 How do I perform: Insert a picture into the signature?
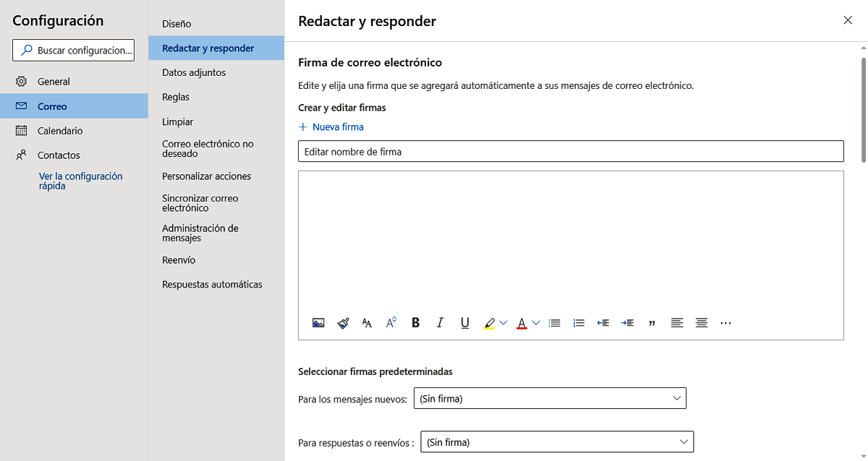318,322
